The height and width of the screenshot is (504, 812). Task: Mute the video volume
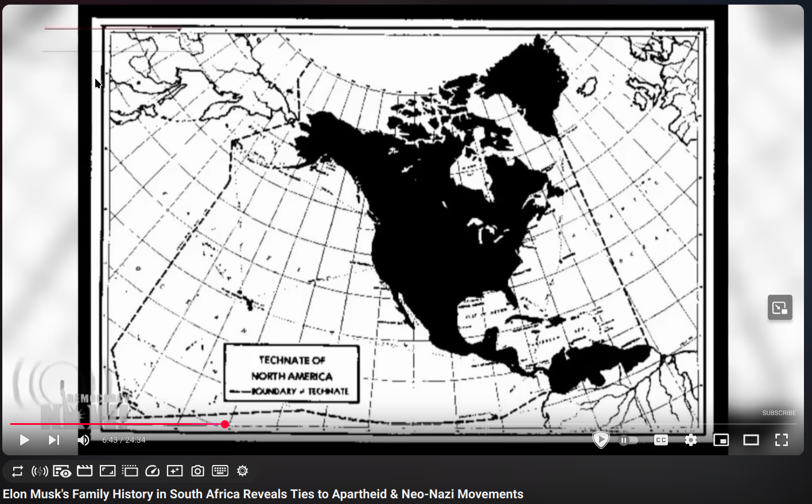coord(84,440)
